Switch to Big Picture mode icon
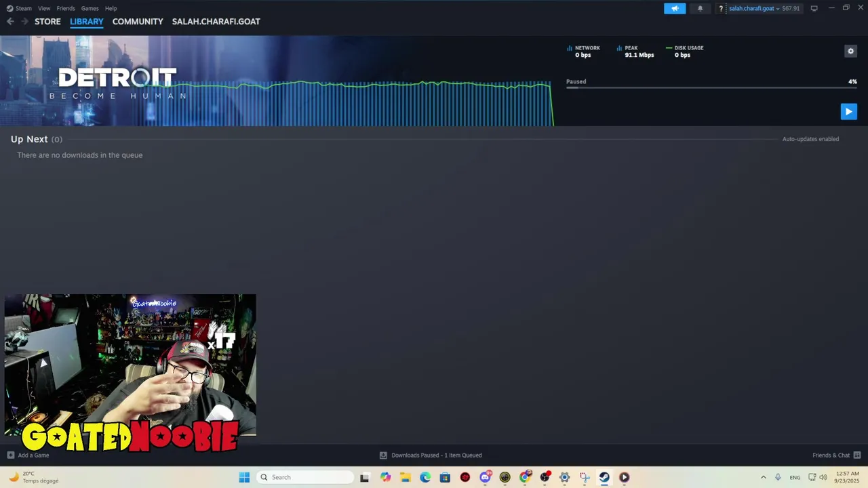The height and width of the screenshot is (488, 868). coord(814,8)
